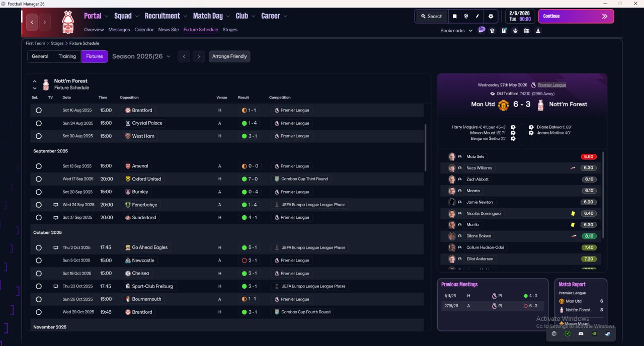Click Matz Sels player portrait in ratings list

click(x=452, y=156)
